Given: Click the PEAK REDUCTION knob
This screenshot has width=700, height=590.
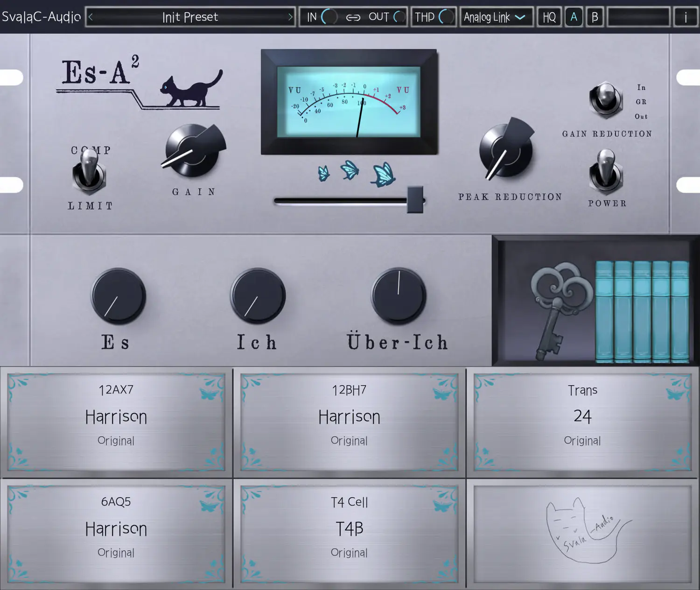Looking at the screenshot, I should 506,149.
